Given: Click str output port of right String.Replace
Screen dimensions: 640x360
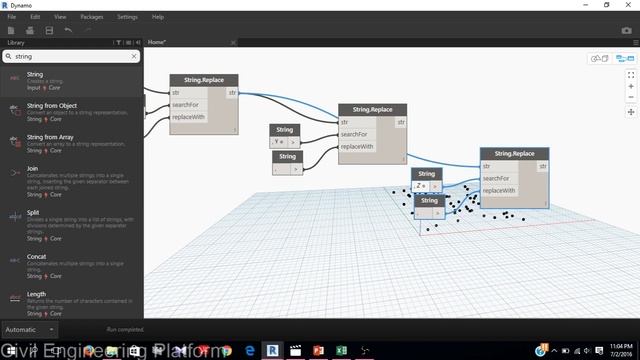Looking at the screenshot, I should (x=542, y=166).
